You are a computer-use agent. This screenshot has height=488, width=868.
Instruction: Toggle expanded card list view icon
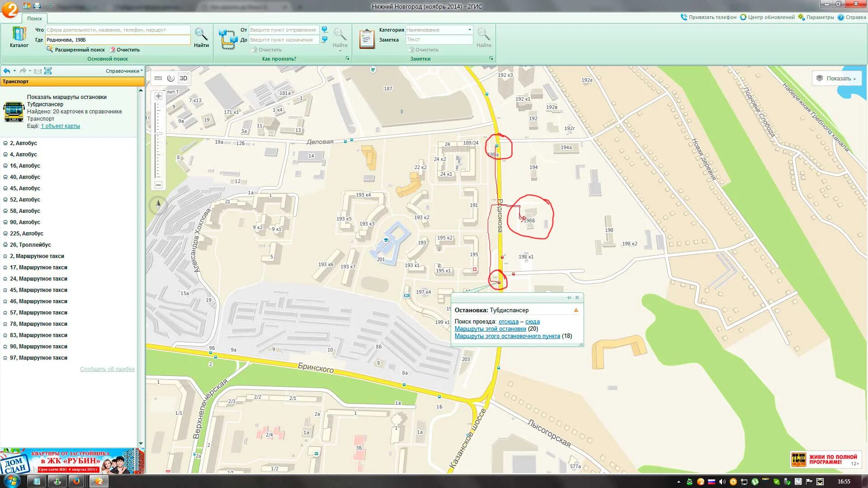(x=48, y=71)
